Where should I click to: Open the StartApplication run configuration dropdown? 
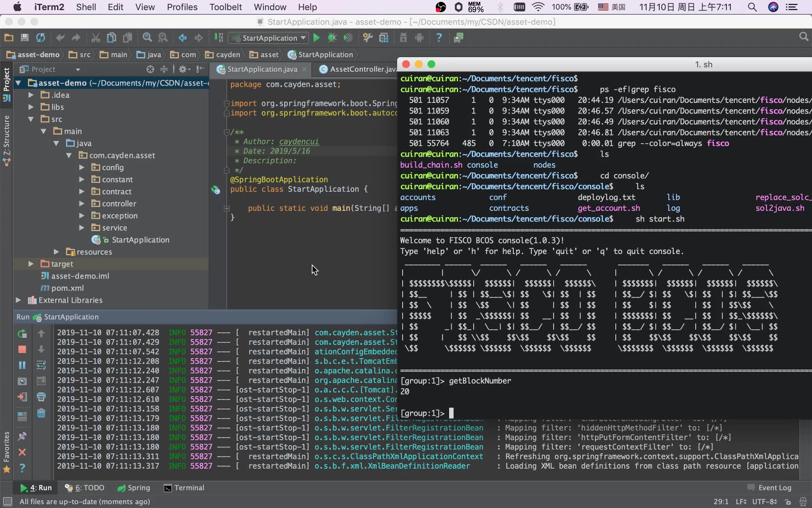[268, 38]
